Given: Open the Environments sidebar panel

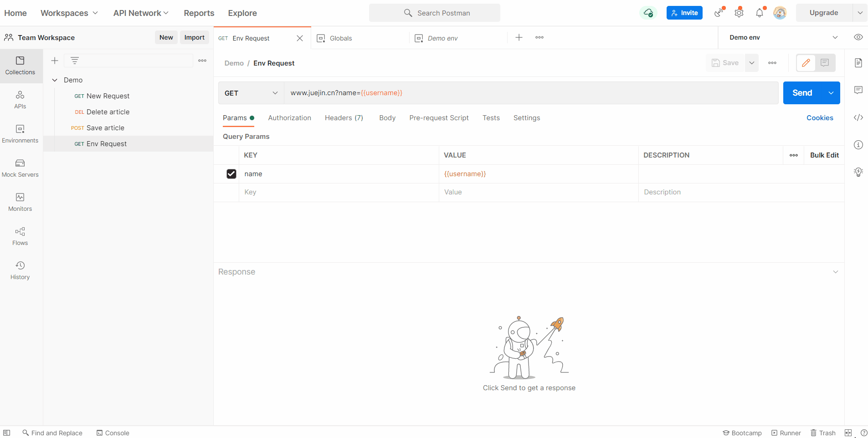Looking at the screenshot, I should tap(20, 134).
